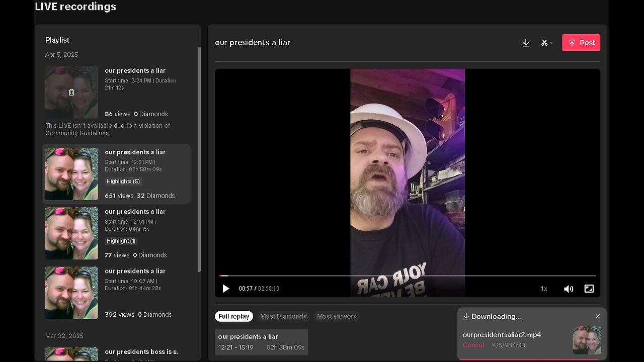Viewport: 644px width, 362px height.
Task: Select the 10:07 AM recording thumbnail
Action: (71, 293)
